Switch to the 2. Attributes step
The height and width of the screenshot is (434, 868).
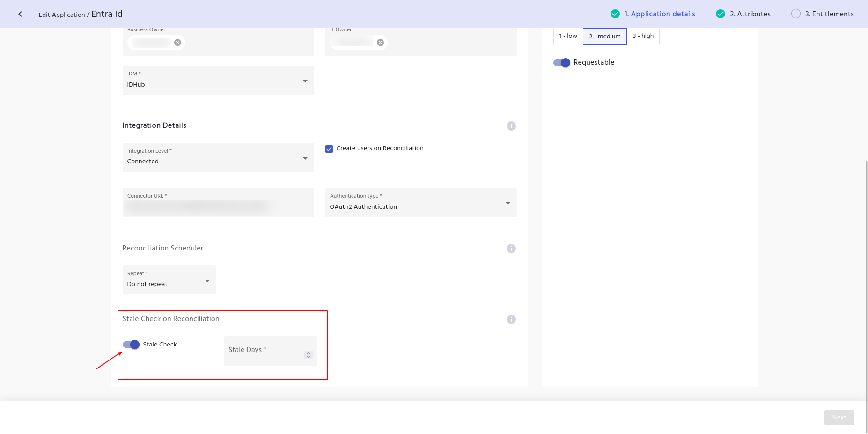(750, 14)
